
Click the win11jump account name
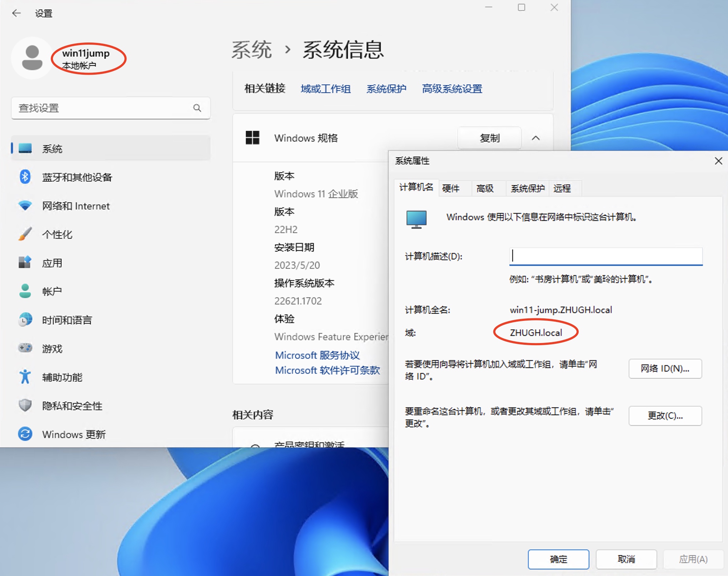tap(86, 53)
